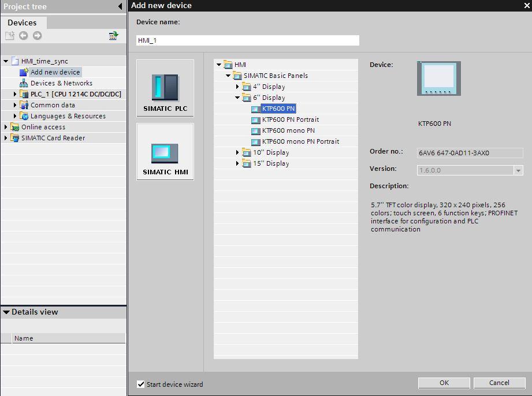Click the 15'' Display folder icon

pyautogui.click(x=247, y=163)
